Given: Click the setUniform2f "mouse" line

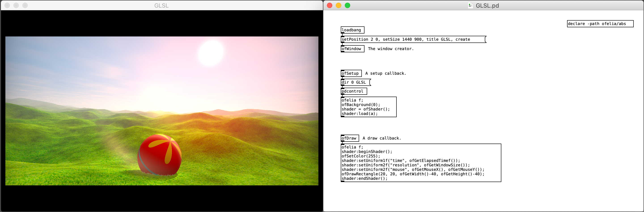Looking at the screenshot, I should tap(413, 170).
